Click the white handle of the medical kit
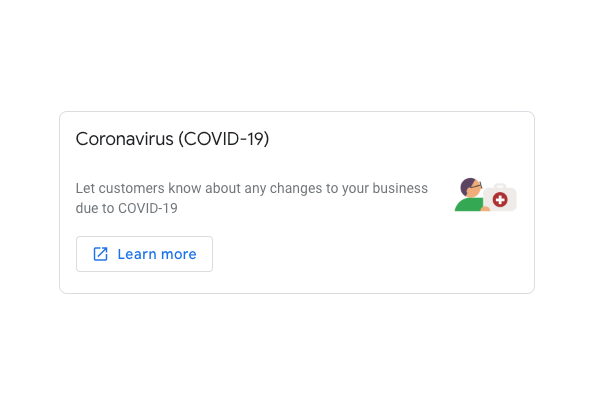 point(500,186)
